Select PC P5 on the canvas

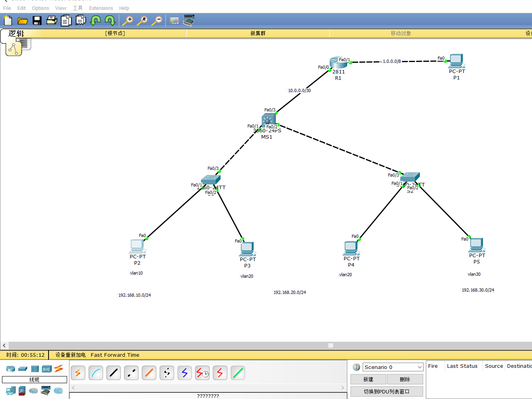point(477,245)
